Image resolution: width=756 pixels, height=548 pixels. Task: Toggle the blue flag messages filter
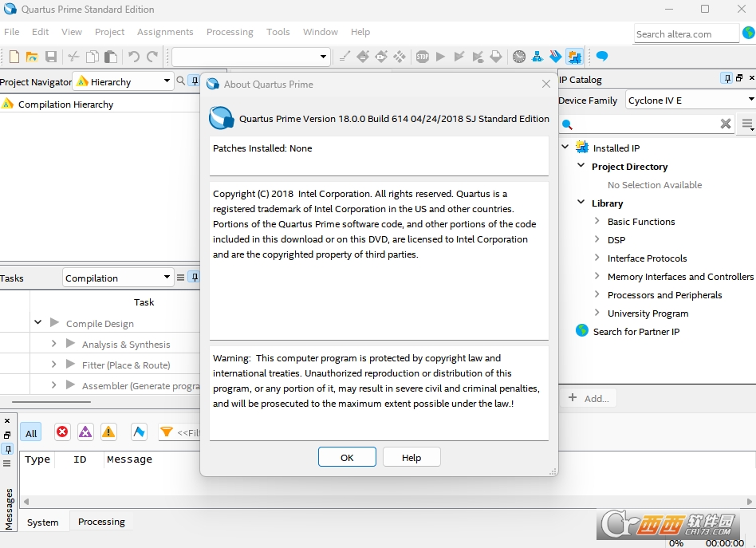click(139, 432)
